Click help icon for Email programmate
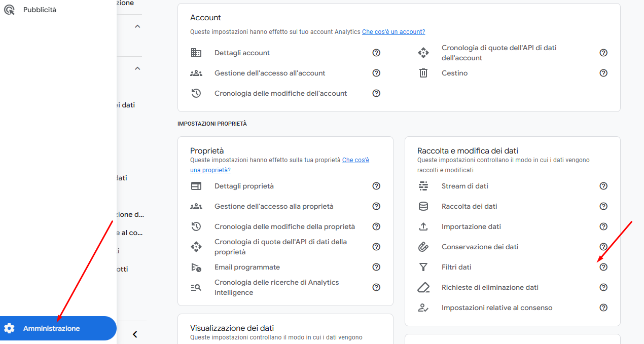This screenshot has height=344, width=644. (376, 267)
